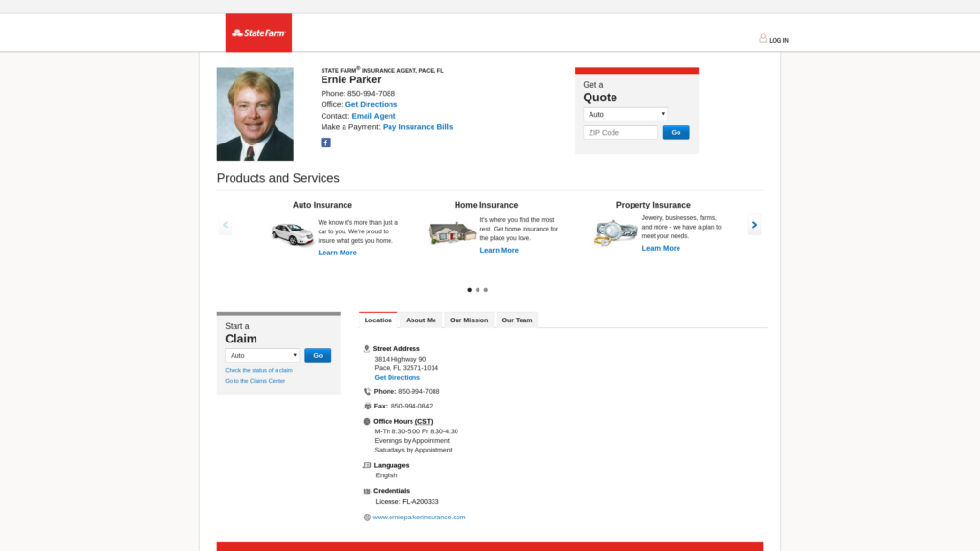
Task: Click the Log In lock icon
Action: coord(763,39)
